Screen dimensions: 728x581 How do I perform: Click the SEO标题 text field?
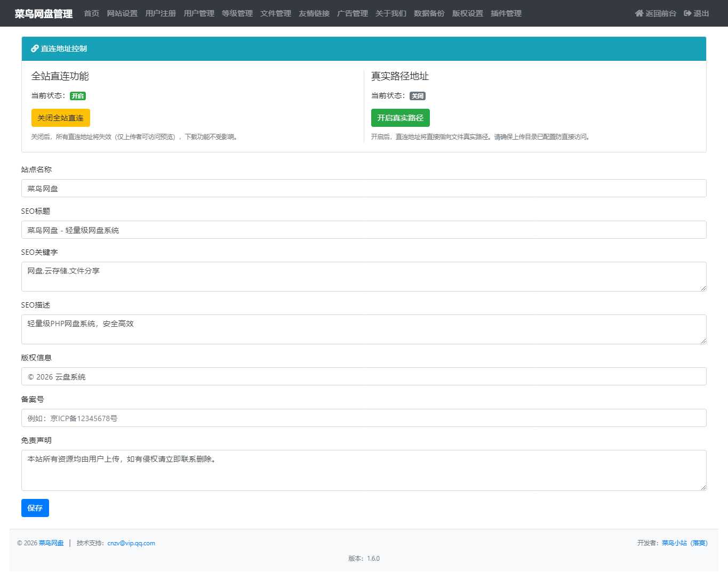tap(364, 230)
